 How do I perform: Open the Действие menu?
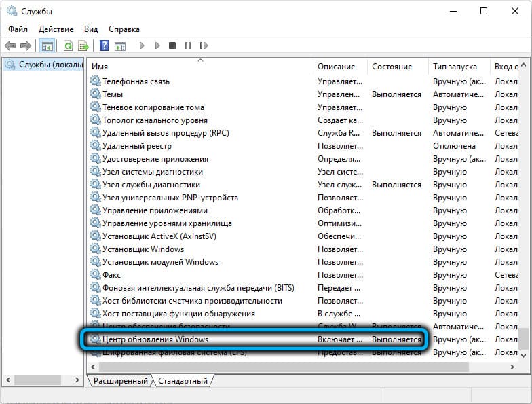coord(56,29)
